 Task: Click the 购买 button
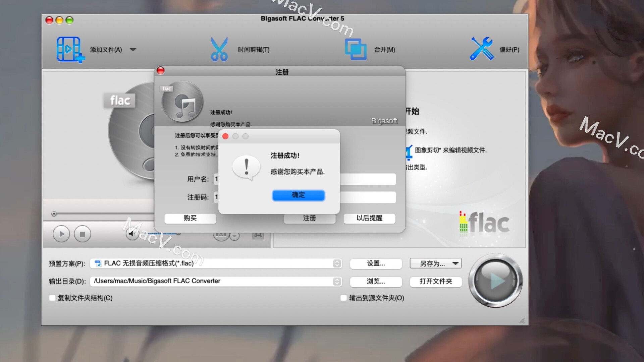point(190,218)
